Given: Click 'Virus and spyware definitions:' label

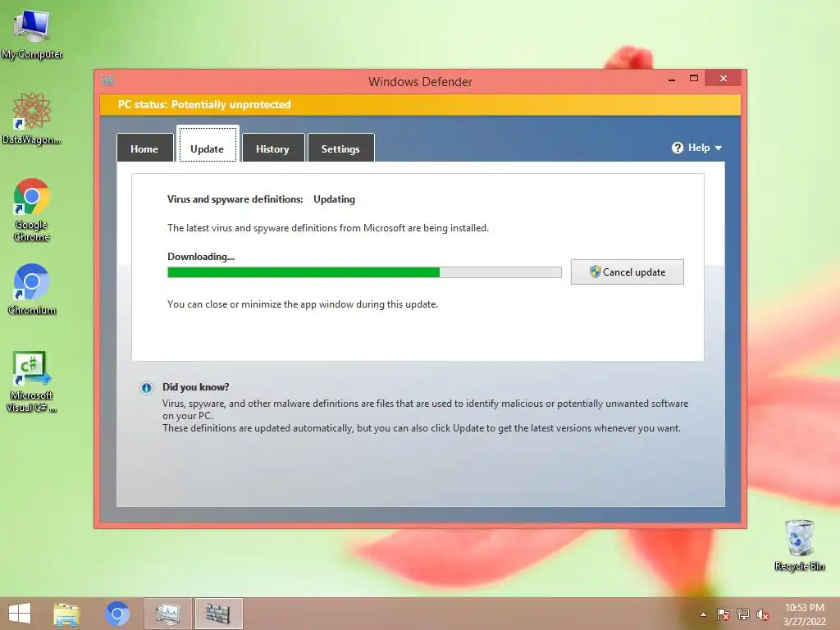Looking at the screenshot, I should tap(235, 199).
